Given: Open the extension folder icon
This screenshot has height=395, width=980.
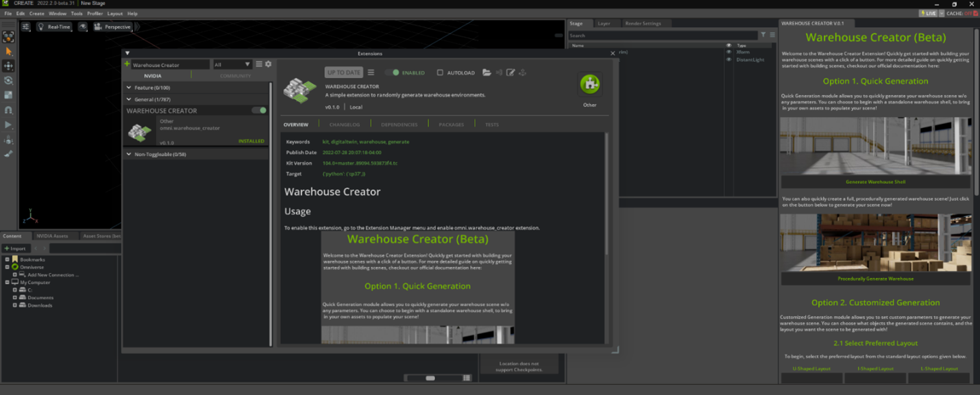Looking at the screenshot, I should pos(487,73).
